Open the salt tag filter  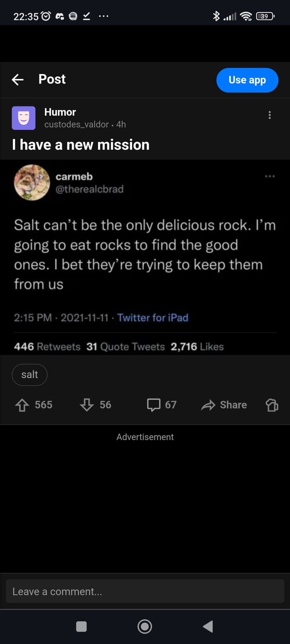(x=29, y=375)
